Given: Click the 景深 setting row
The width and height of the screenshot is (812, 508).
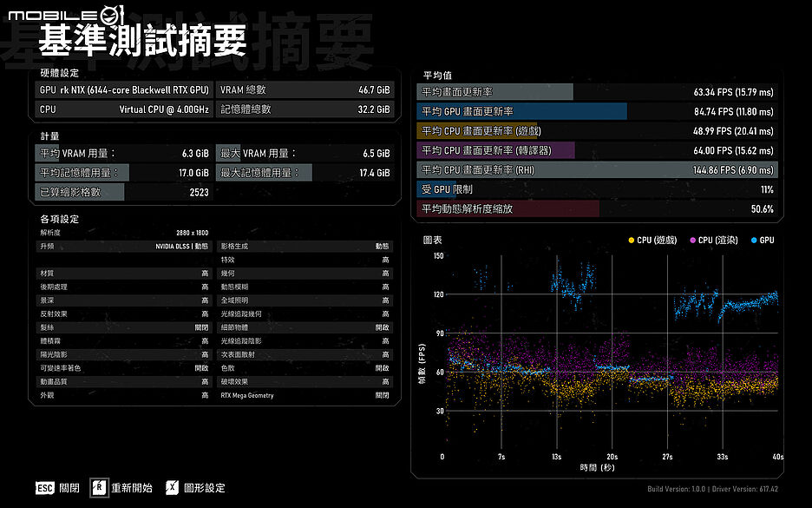Looking at the screenshot, I should [124, 300].
